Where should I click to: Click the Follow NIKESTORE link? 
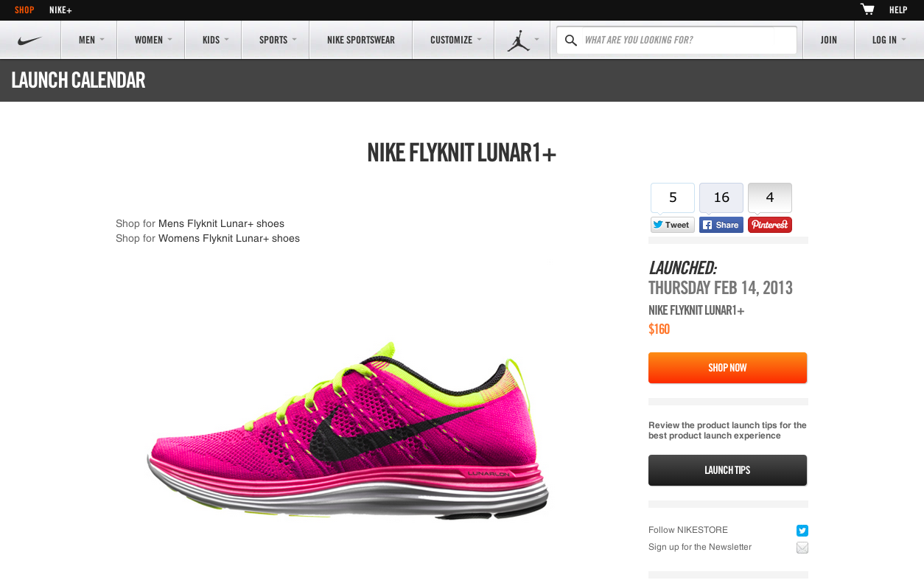688,530
